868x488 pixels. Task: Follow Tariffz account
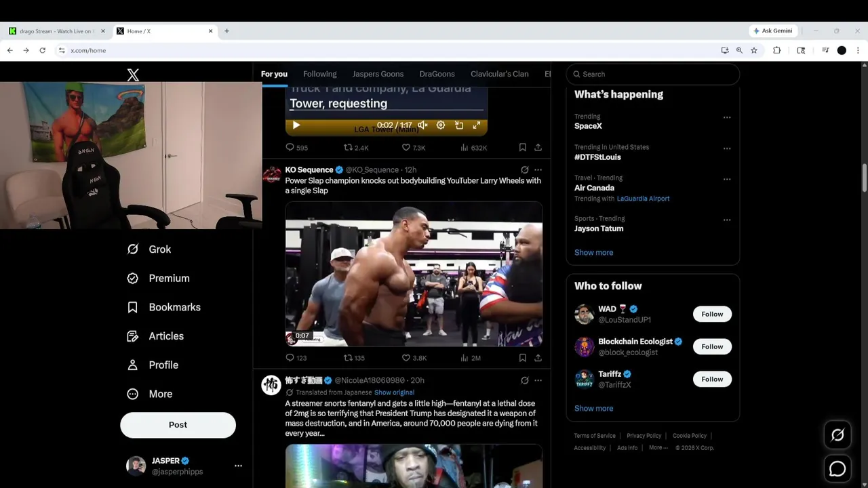[x=712, y=380]
